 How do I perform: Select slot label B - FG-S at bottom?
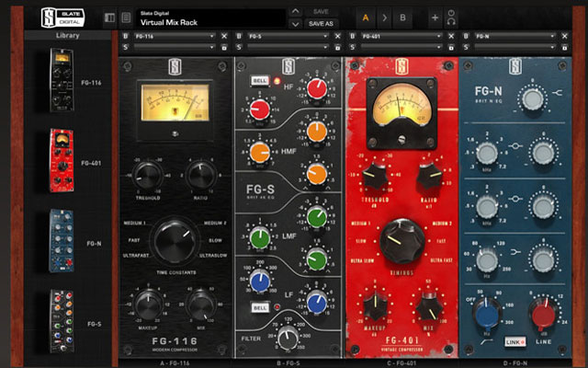click(288, 363)
